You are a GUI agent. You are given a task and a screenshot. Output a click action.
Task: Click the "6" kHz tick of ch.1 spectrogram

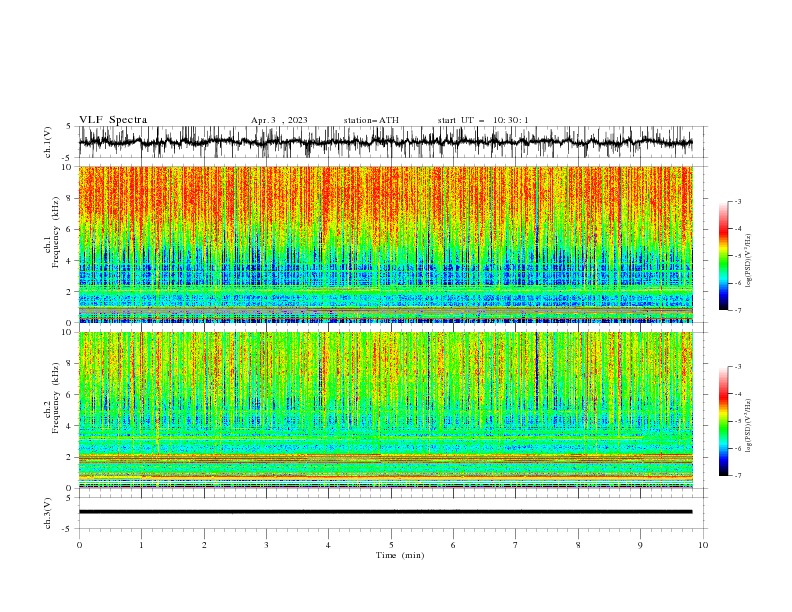(71, 230)
